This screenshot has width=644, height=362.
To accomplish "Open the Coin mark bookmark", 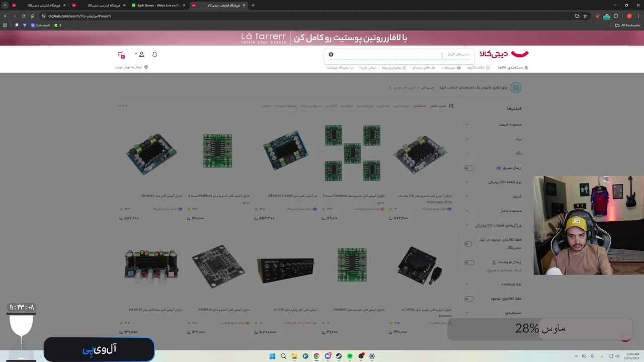I will 40,25.
